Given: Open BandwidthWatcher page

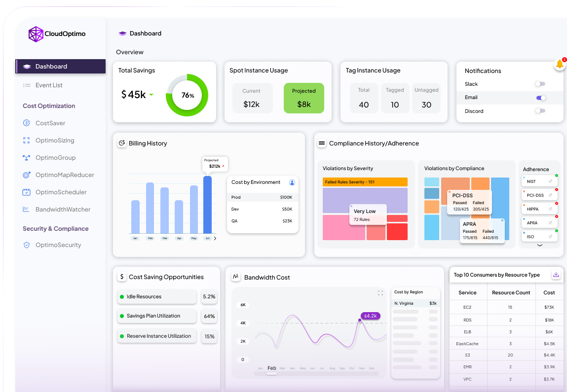Looking at the screenshot, I should click(63, 209).
